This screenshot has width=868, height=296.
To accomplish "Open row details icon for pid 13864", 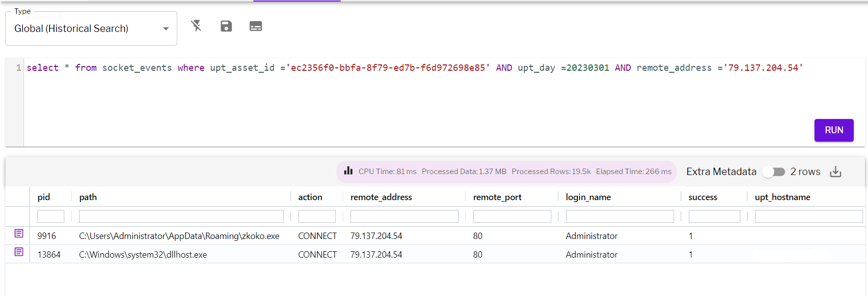I will coord(19,252).
